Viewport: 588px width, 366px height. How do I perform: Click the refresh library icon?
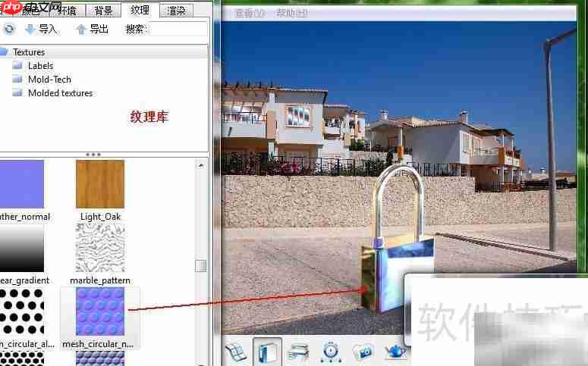pos(8,29)
